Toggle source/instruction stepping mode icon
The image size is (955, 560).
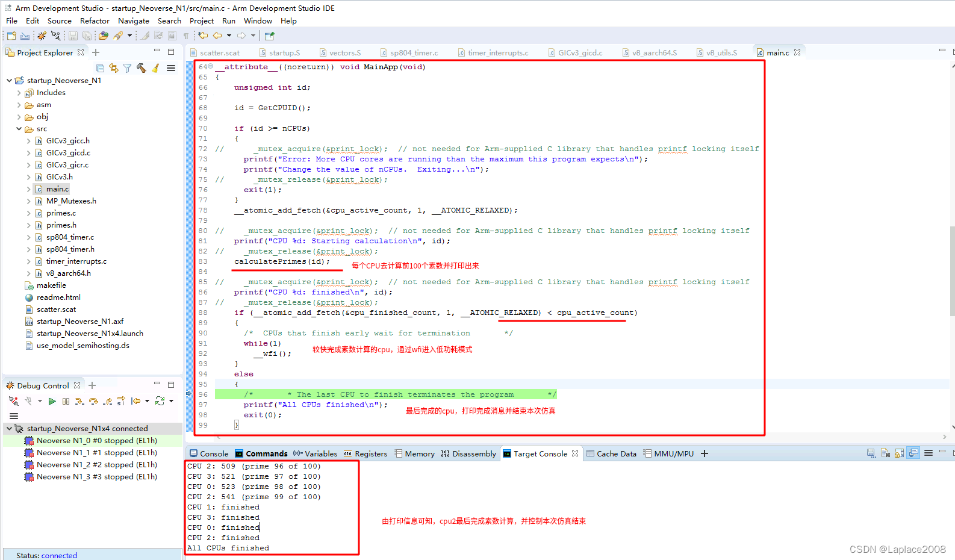coord(121,401)
